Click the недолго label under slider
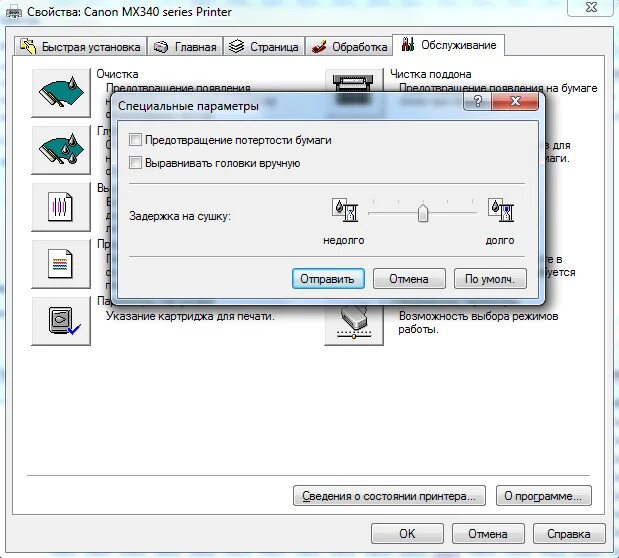619x558 pixels. [343, 240]
